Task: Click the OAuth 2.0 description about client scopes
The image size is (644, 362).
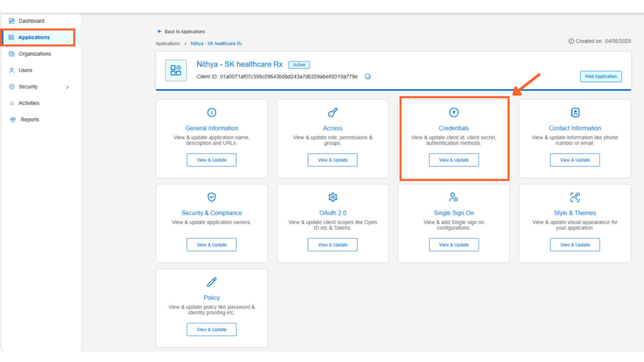Action: (333, 225)
